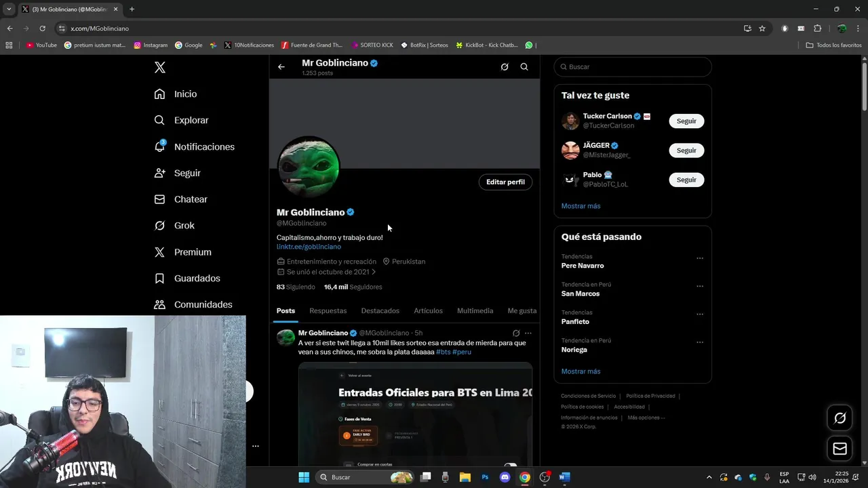Screen dimensions: 868x488
Task: Click the search icon in the profile header
Action: 524,66
